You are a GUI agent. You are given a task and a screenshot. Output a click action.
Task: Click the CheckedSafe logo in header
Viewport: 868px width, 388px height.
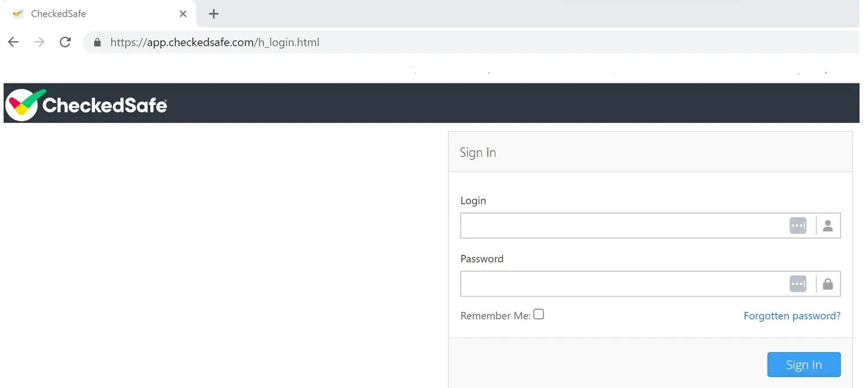[x=87, y=105]
